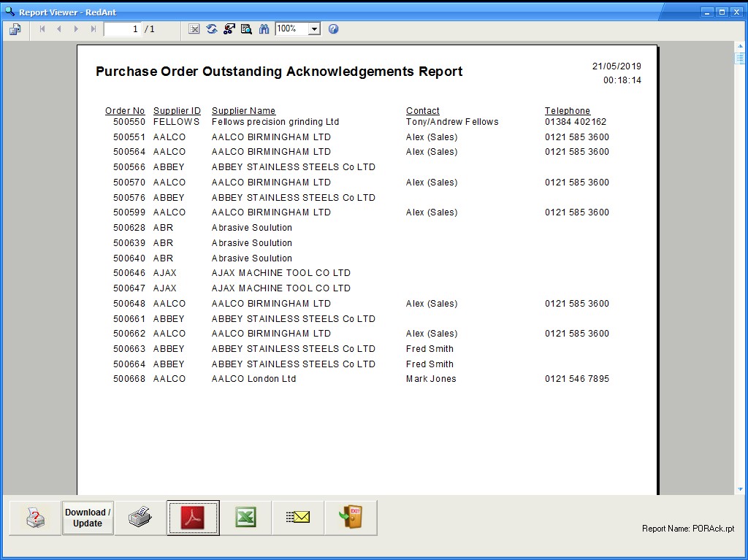Screen dimensions: 748x560
Task: Expand the 100% zoom dropdown
Action: click(314, 29)
